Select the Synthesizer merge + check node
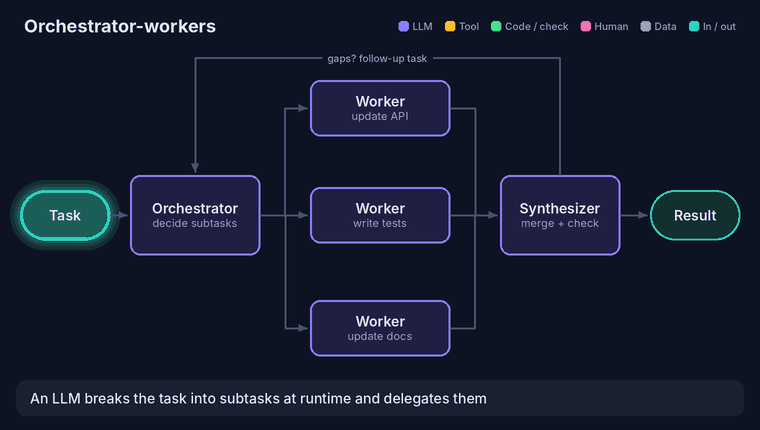Viewport: 760px width, 430px height. pos(560,215)
